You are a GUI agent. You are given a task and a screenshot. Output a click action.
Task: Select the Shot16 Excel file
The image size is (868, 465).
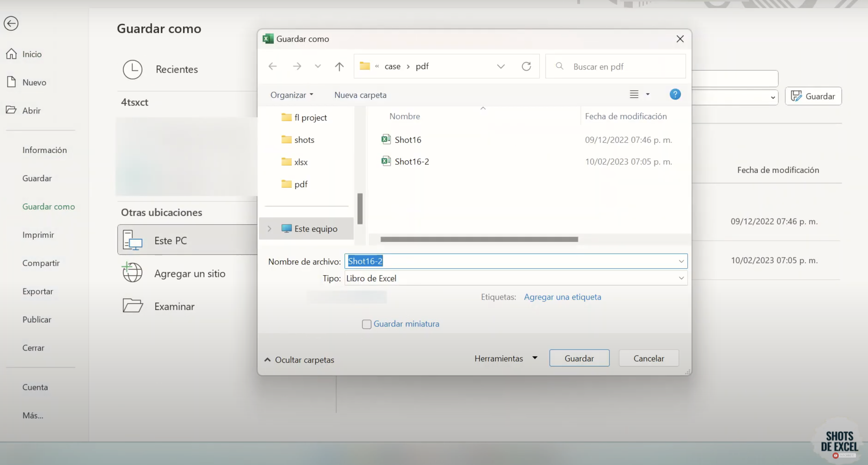point(408,139)
